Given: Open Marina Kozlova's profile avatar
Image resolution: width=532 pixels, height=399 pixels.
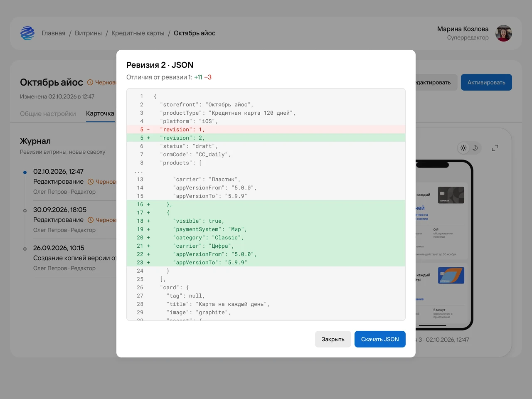Looking at the screenshot, I should tap(504, 33).
